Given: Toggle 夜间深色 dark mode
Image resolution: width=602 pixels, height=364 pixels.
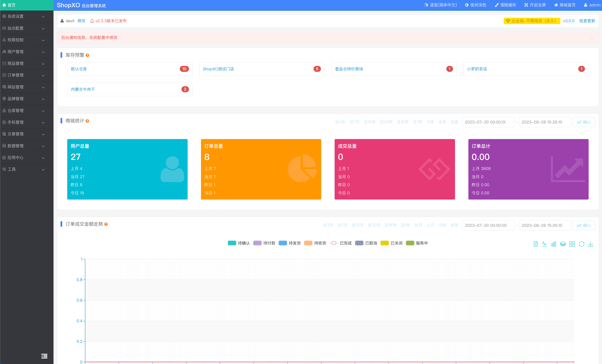Looking at the screenshot, I should [x=475, y=5].
